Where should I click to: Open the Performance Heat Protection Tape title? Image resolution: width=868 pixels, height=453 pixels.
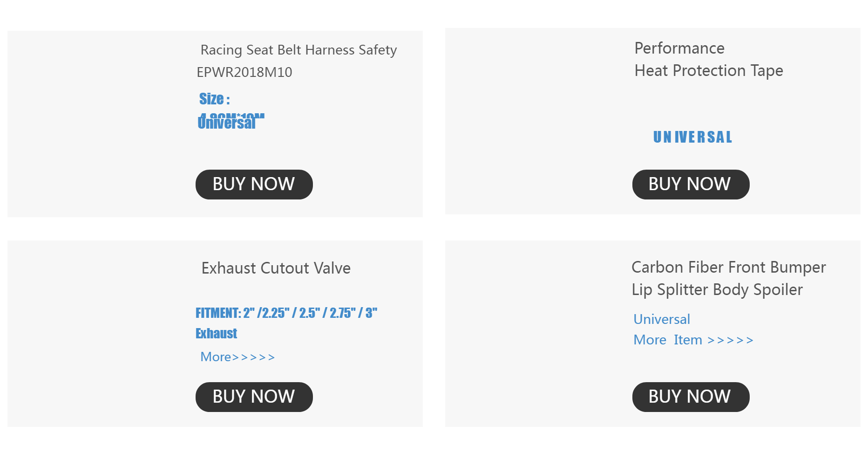click(709, 59)
